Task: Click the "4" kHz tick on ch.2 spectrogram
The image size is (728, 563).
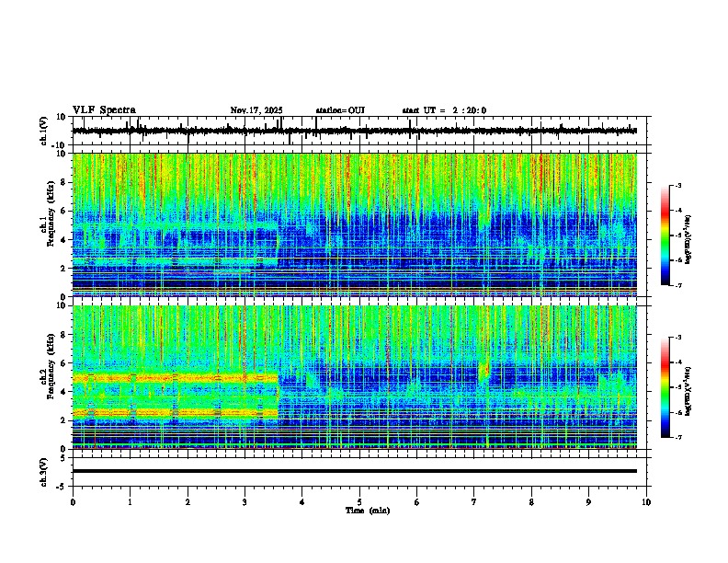Action: point(64,392)
